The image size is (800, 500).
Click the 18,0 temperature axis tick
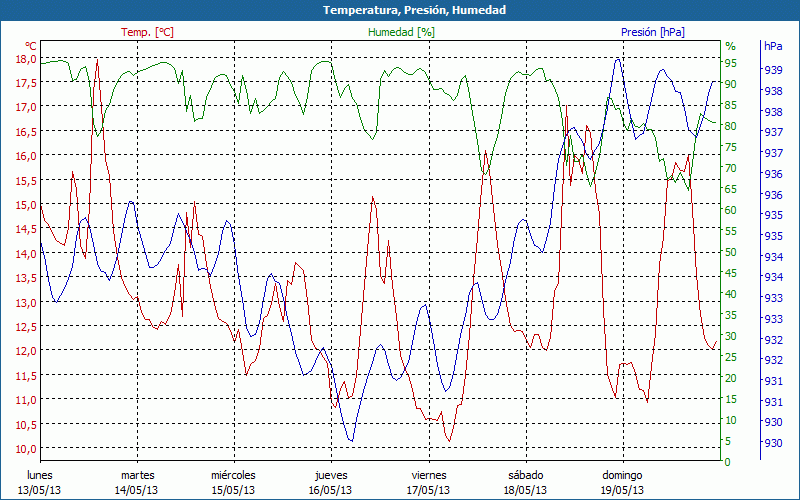click(x=24, y=58)
